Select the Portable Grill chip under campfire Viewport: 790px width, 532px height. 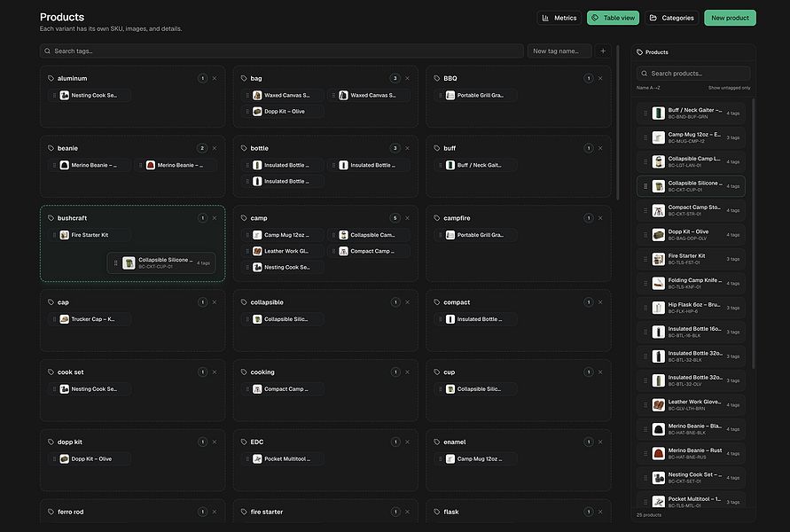pos(476,235)
